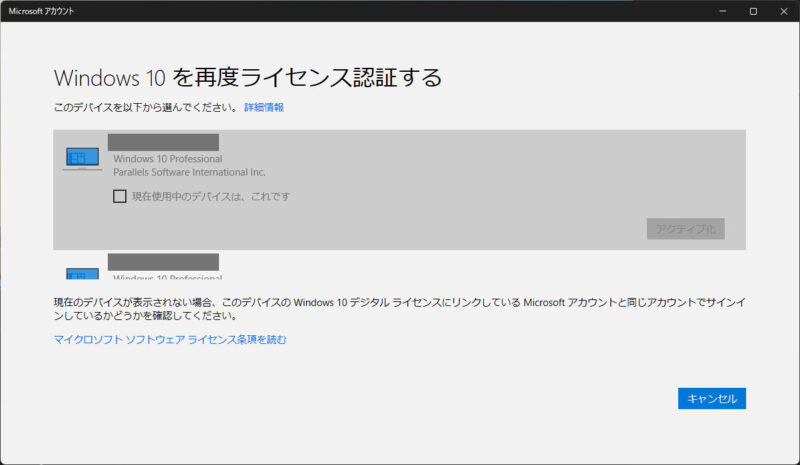
Task: Open the 詳細情報 link
Action: (x=264, y=107)
